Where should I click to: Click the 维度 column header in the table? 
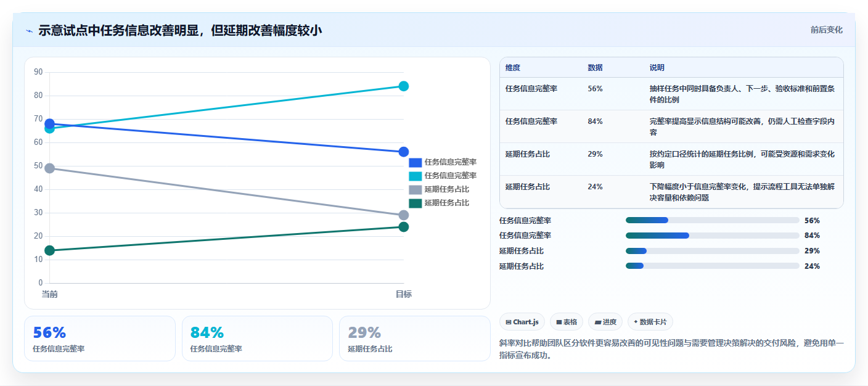click(513, 68)
